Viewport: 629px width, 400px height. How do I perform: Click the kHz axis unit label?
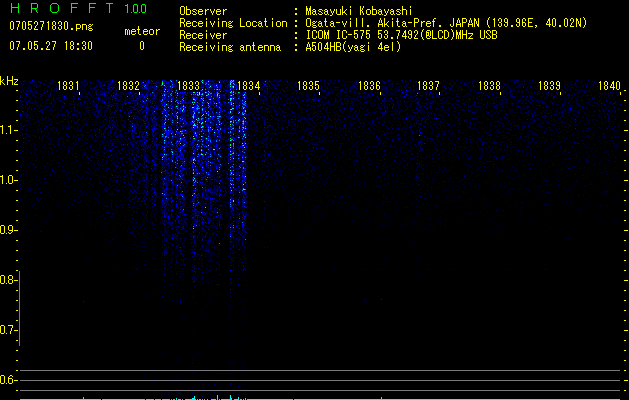click(9, 81)
